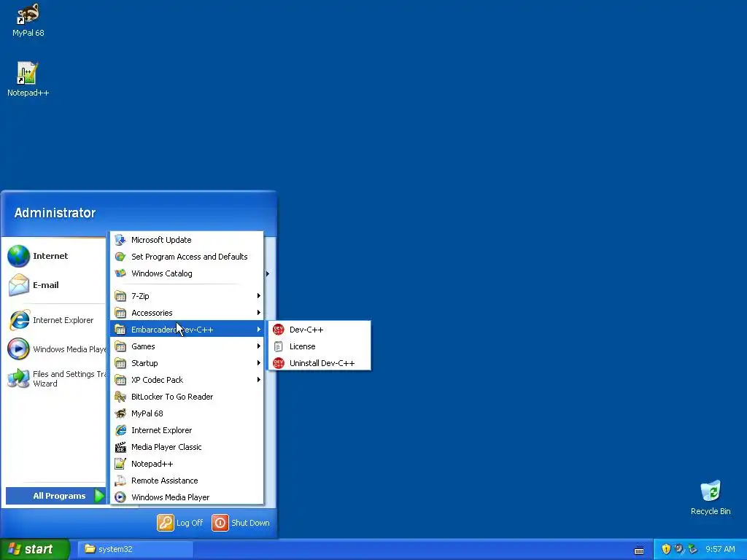Click the Remote Assistance icon
This screenshot has height=560, width=747.
tap(120, 481)
